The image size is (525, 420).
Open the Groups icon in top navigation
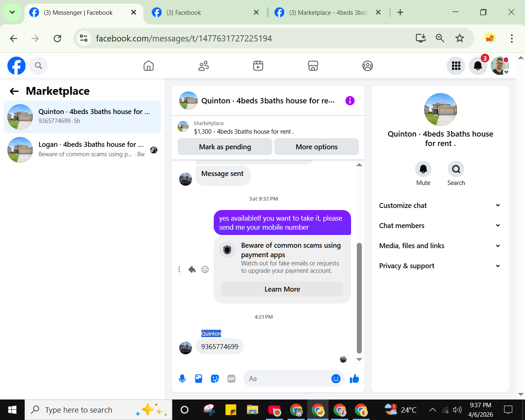367,66
